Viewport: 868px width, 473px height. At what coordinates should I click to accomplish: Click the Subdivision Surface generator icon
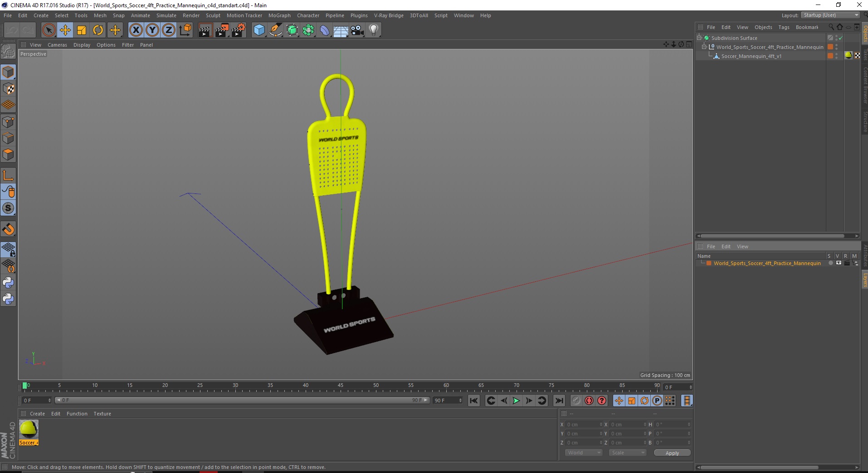[x=292, y=30]
